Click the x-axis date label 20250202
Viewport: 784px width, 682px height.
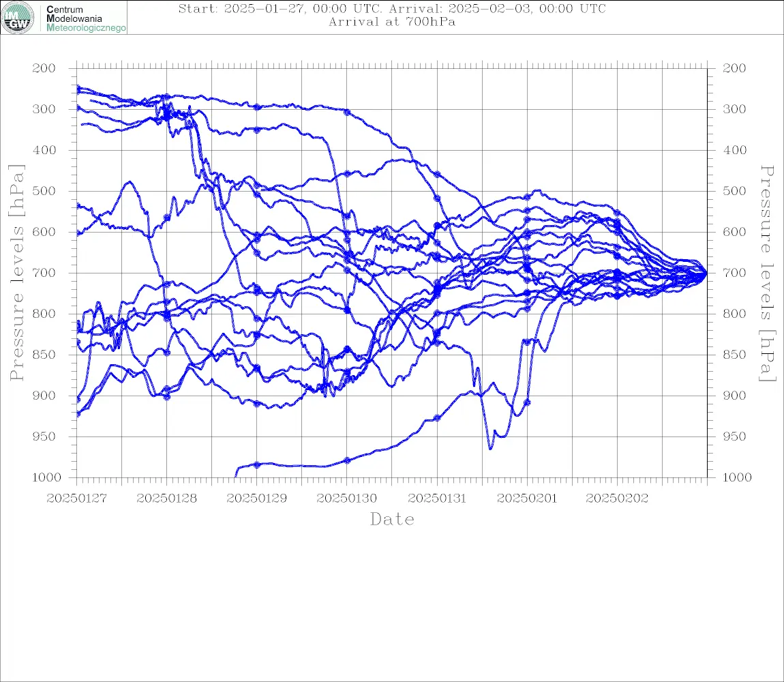617,499
